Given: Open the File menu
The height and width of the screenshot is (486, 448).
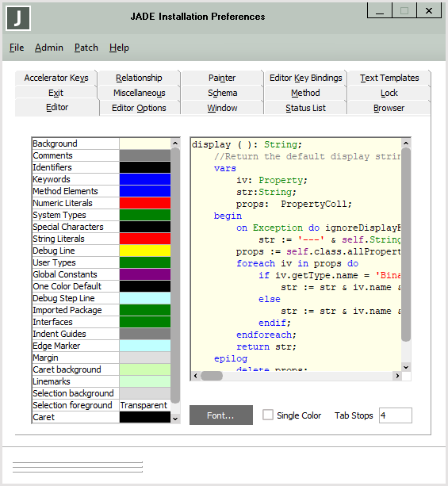Looking at the screenshot, I should tap(17, 48).
